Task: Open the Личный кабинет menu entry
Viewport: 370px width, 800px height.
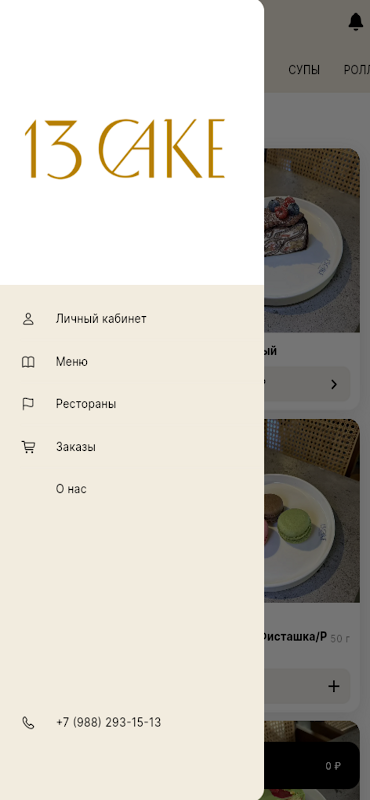Action: (101, 319)
